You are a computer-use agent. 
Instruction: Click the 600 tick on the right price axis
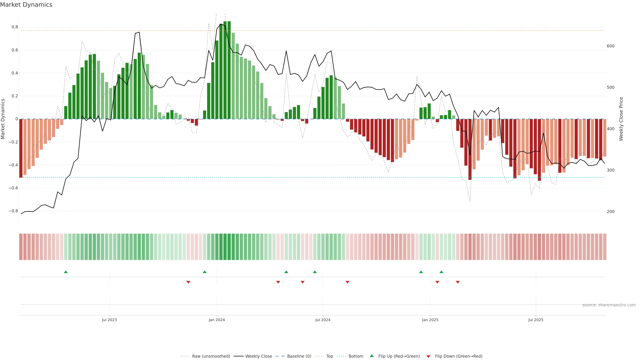[x=610, y=46]
